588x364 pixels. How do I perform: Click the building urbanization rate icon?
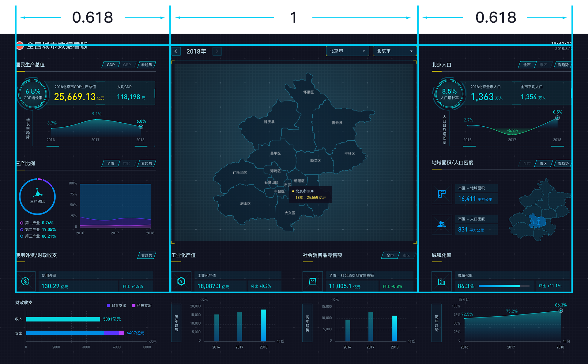(441, 281)
